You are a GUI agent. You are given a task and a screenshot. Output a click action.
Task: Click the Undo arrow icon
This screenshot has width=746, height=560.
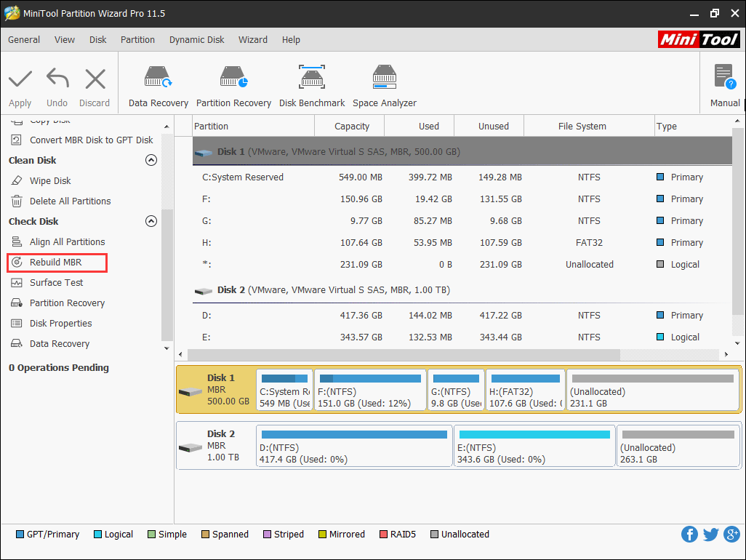tap(57, 79)
